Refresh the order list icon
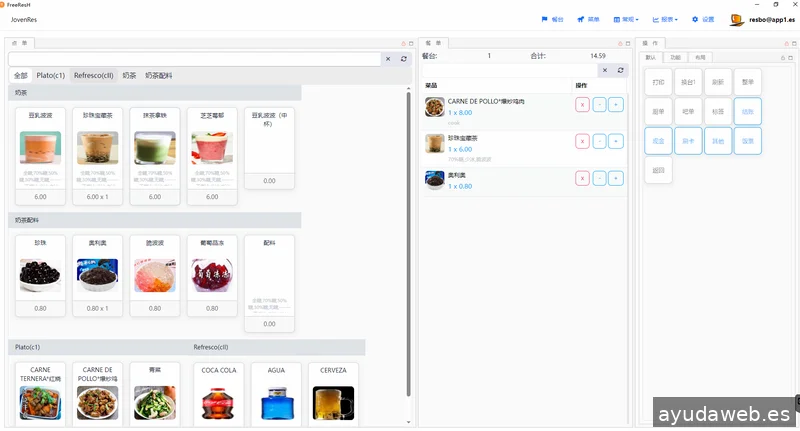This screenshot has height=431, width=800. click(620, 70)
